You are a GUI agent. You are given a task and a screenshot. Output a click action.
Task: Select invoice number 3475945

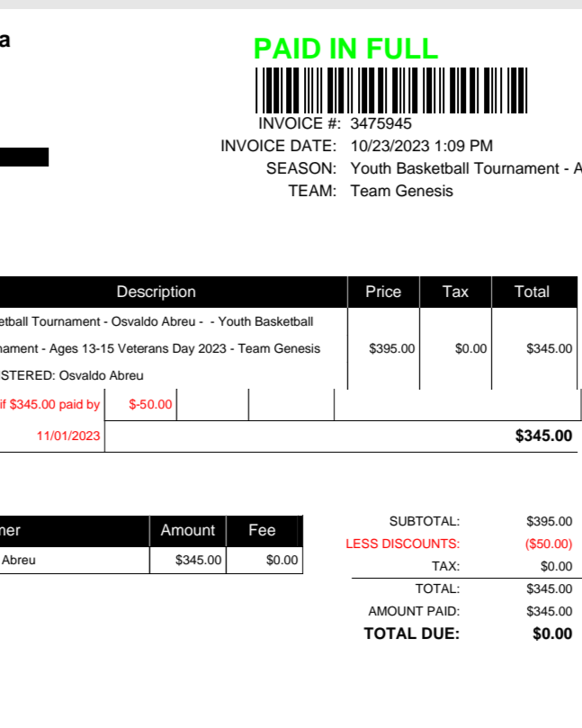coord(381,123)
